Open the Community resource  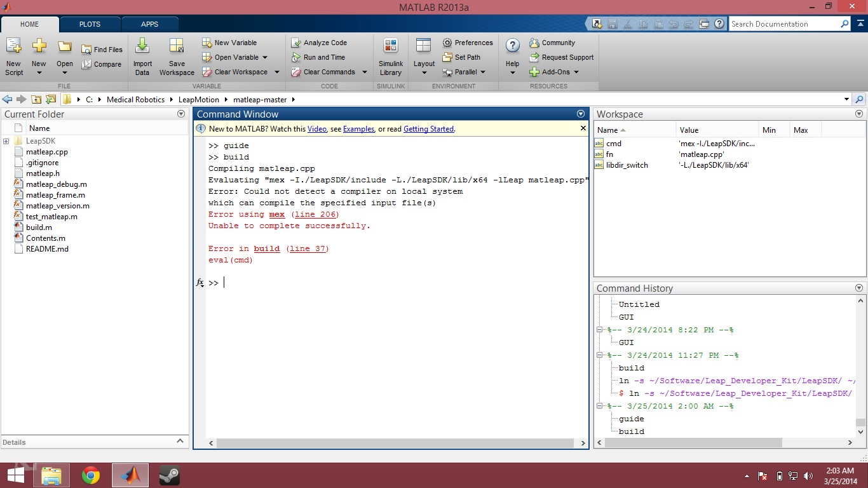click(x=552, y=43)
